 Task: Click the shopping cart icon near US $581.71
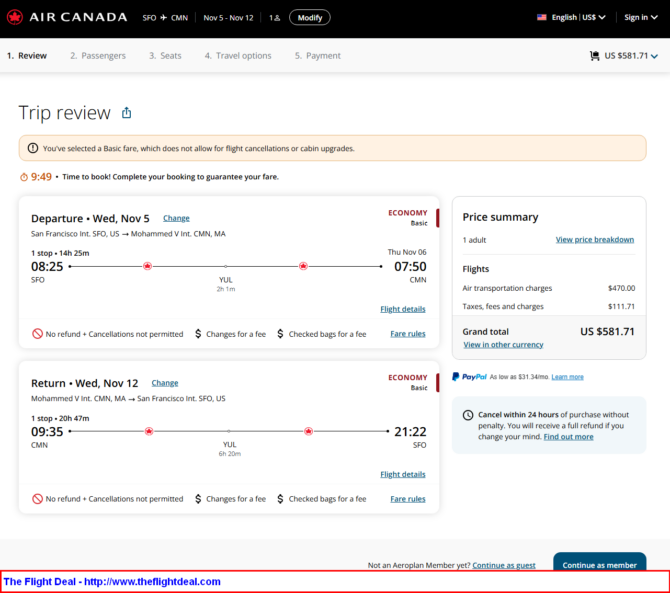594,56
